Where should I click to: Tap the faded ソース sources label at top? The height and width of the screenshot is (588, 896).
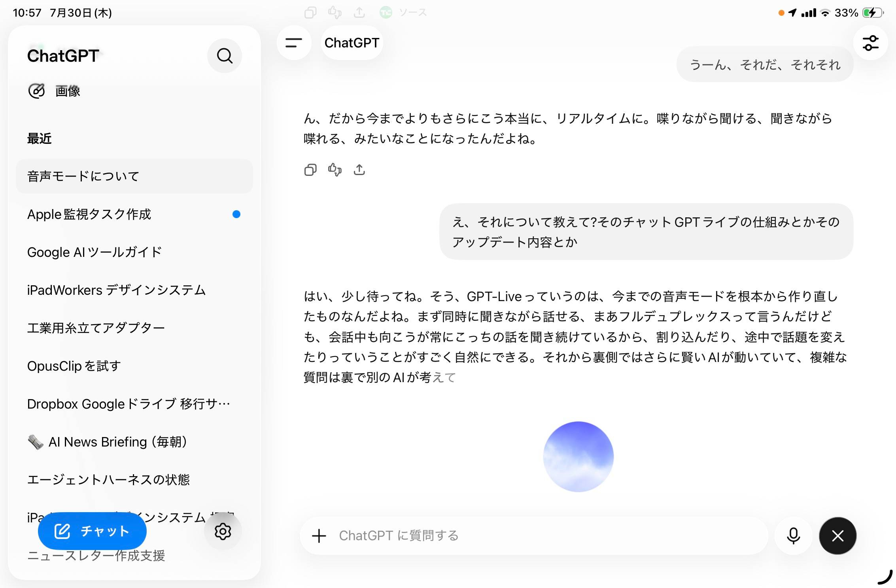[x=413, y=13]
